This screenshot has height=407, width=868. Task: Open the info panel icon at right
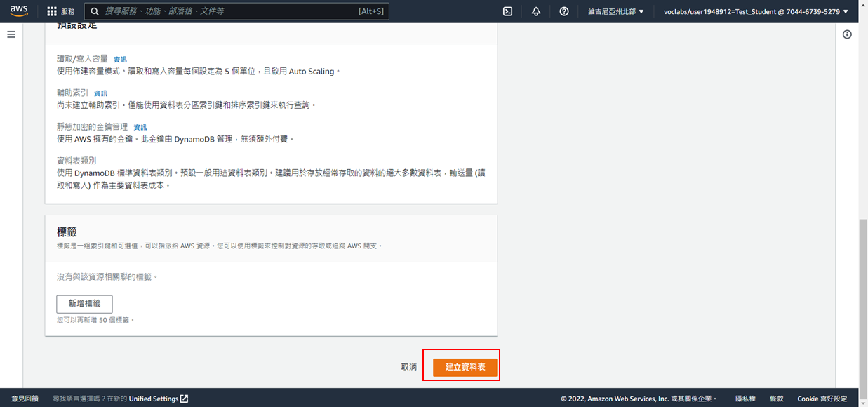click(x=847, y=34)
